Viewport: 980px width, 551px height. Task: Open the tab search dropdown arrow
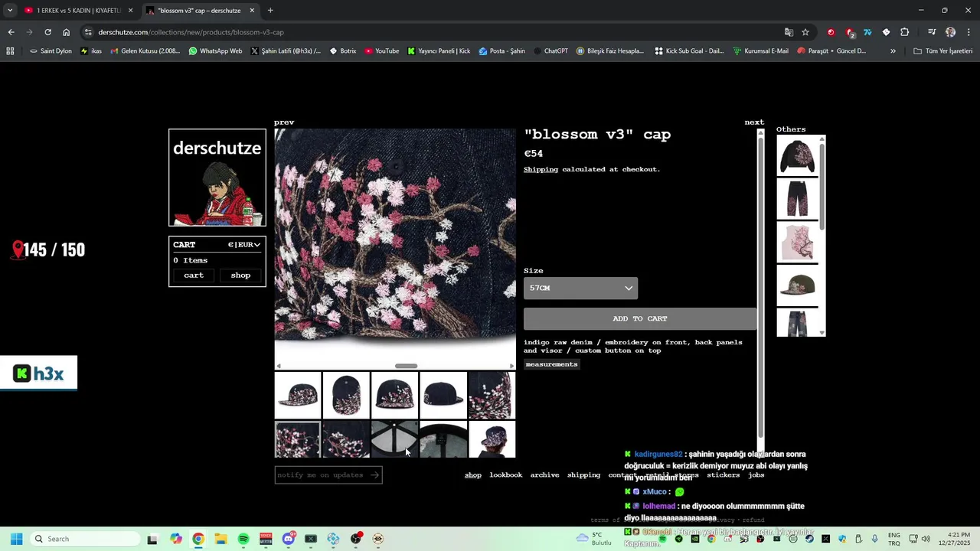(x=10, y=11)
